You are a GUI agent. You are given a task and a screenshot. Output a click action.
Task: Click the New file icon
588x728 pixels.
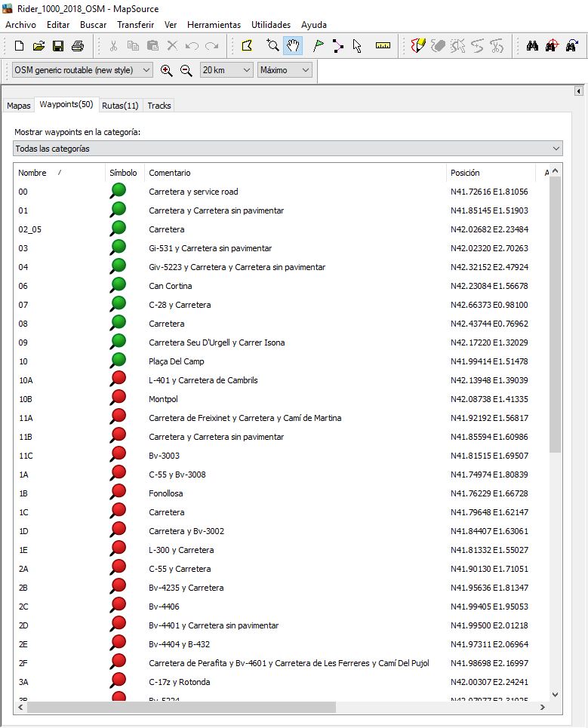click(x=20, y=46)
